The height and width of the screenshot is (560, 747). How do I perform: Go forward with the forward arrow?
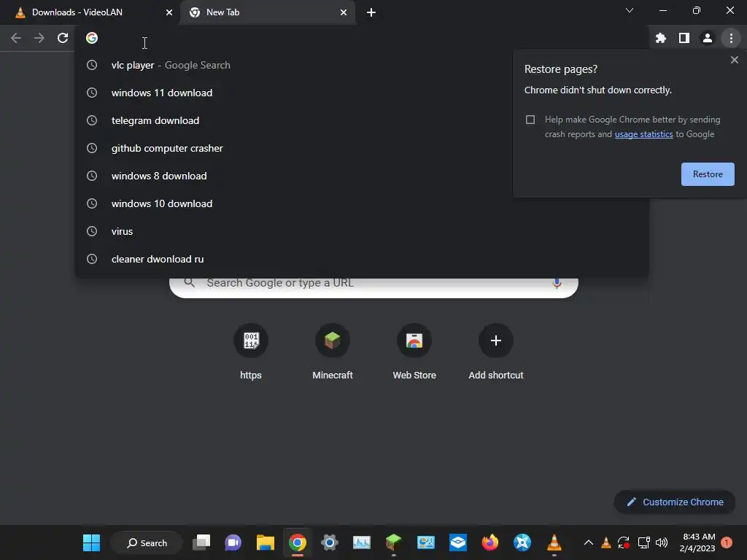39,38
